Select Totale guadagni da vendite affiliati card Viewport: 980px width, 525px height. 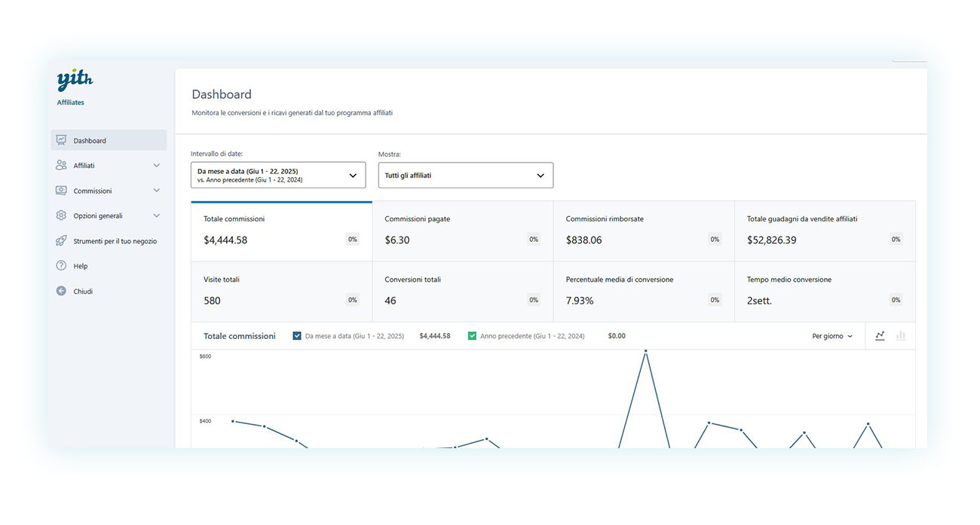coord(825,231)
